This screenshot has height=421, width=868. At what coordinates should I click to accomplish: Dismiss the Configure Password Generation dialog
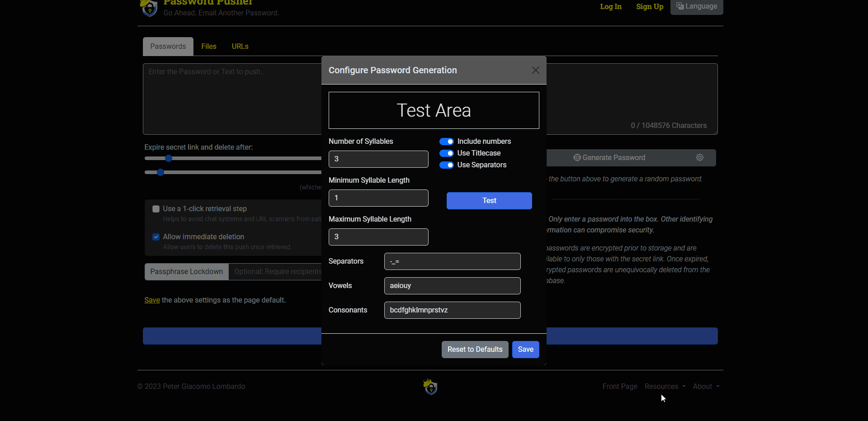535,70
